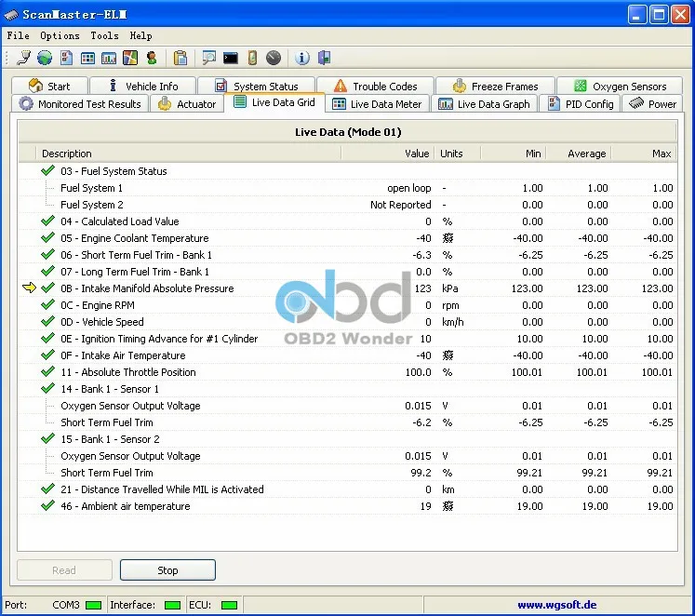Switch to the Power tab

pos(652,103)
